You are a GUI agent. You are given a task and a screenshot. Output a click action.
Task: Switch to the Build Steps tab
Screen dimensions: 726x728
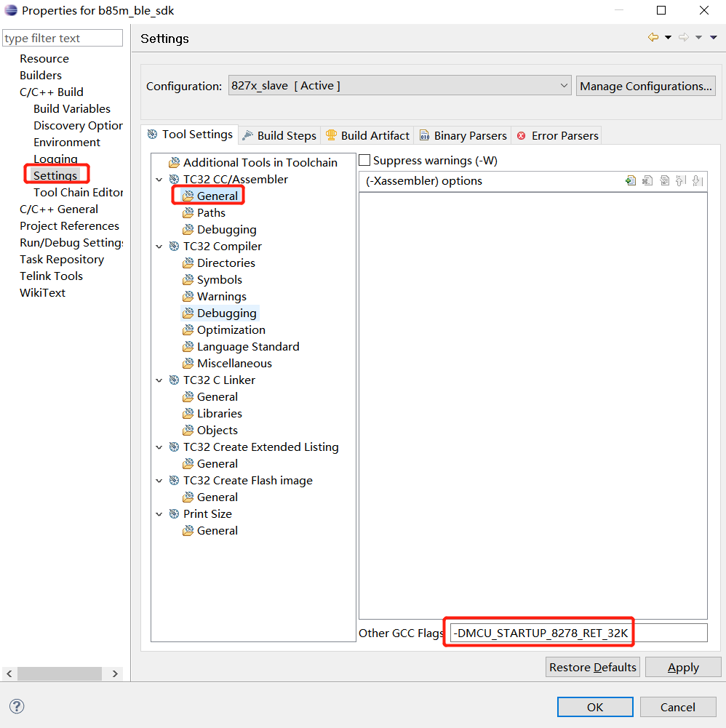click(x=279, y=135)
